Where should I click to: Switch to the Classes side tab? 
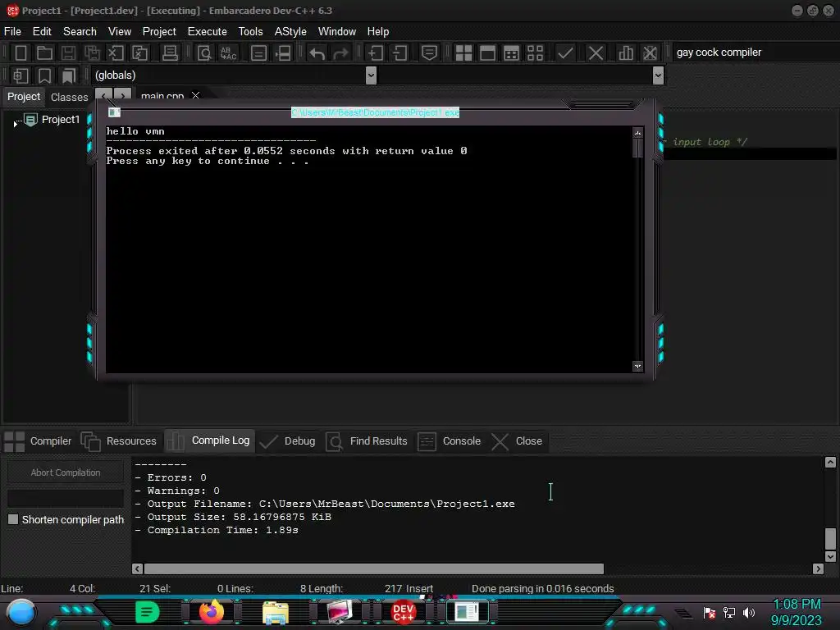(69, 97)
